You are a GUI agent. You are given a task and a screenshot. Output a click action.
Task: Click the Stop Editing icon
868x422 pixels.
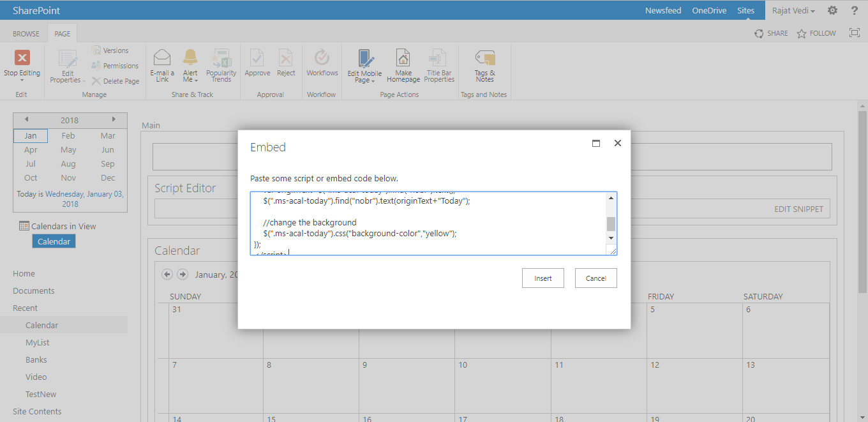[x=22, y=58]
